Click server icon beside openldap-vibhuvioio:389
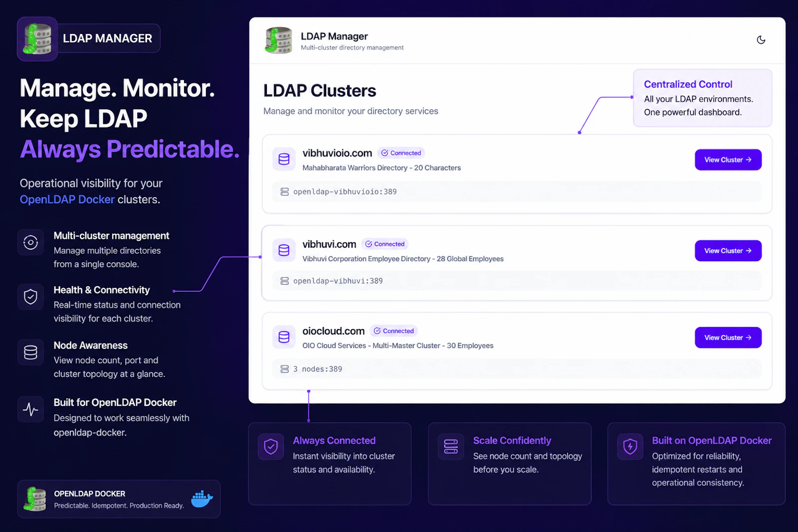The image size is (798, 532). [x=284, y=191]
